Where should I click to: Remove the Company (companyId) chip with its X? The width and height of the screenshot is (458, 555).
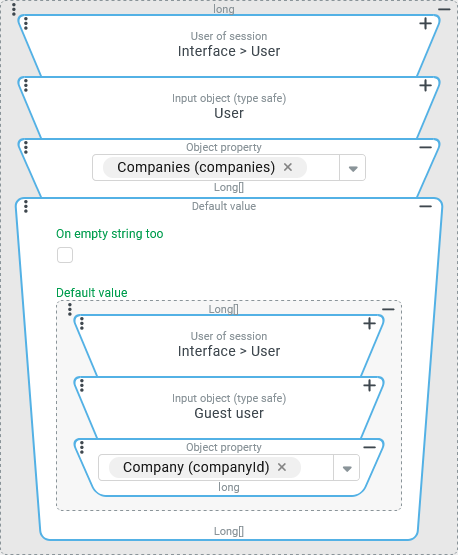point(282,467)
